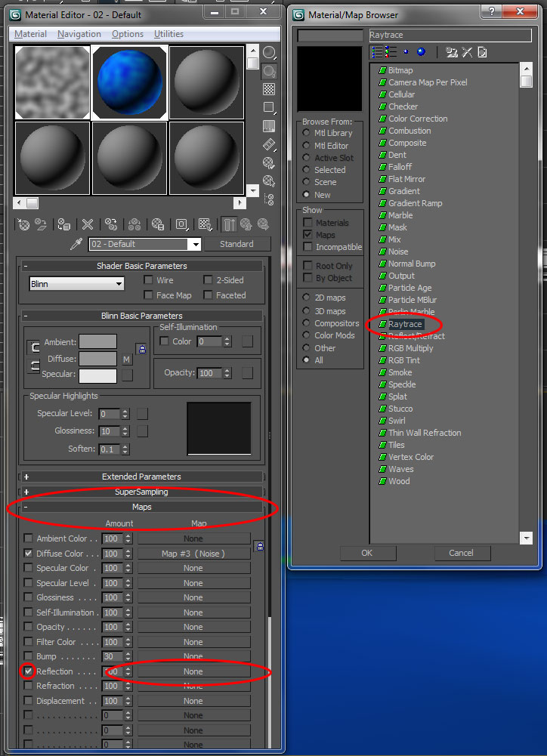Select Mtl Library radio button

(306, 133)
